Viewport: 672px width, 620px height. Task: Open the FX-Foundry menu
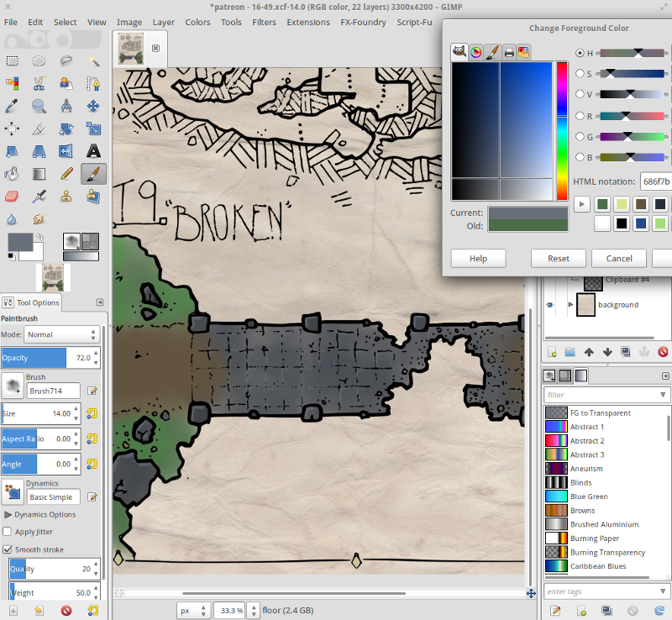[363, 23]
